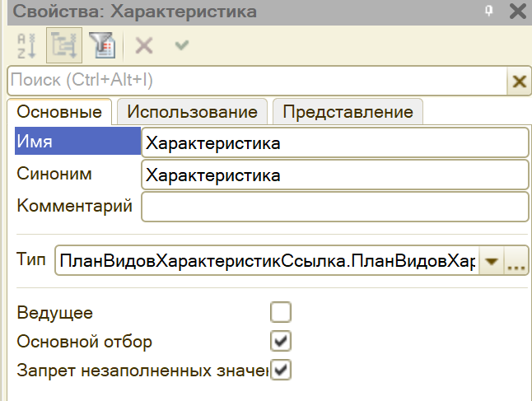Switch to the Представление tab
The height and width of the screenshot is (401, 532).
pyautogui.click(x=348, y=112)
